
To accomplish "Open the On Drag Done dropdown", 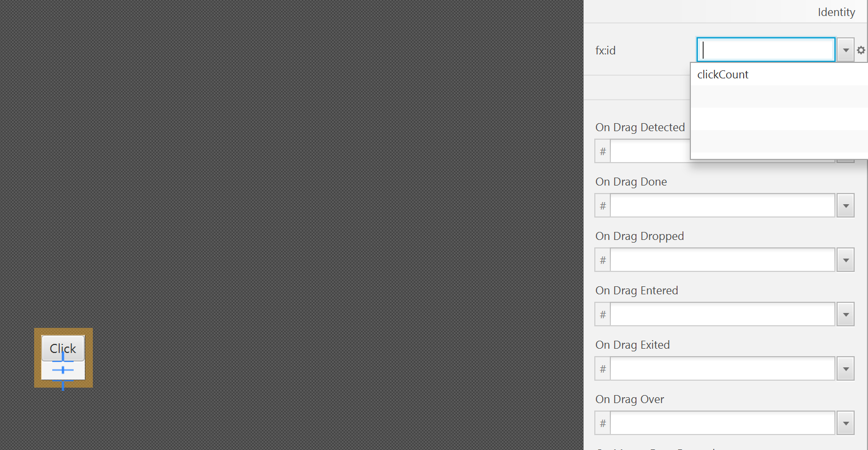I will point(846,206).
